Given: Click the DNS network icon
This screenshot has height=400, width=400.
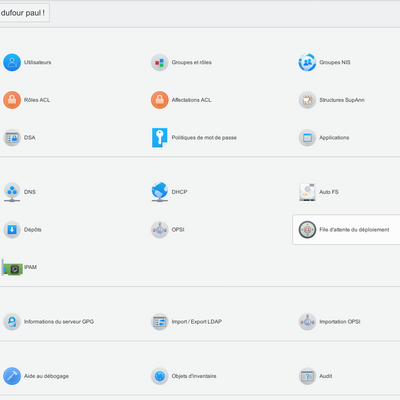Looking at the screenshot, I should click(x=12, y=192).
